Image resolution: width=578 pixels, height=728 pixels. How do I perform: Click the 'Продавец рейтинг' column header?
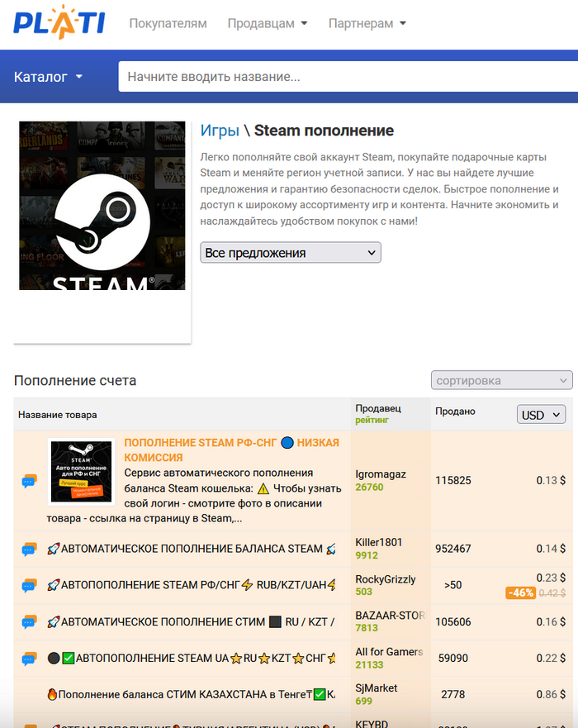tap(378, 414)
